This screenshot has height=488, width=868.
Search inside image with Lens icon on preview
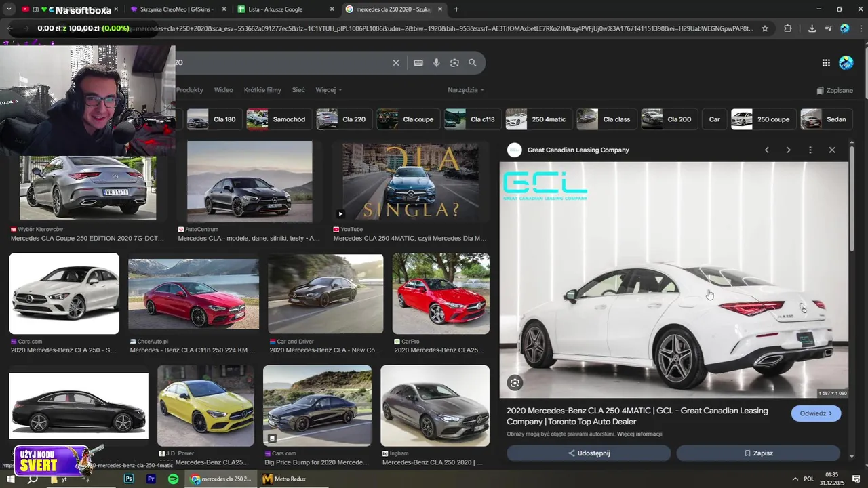coord(515,383)
